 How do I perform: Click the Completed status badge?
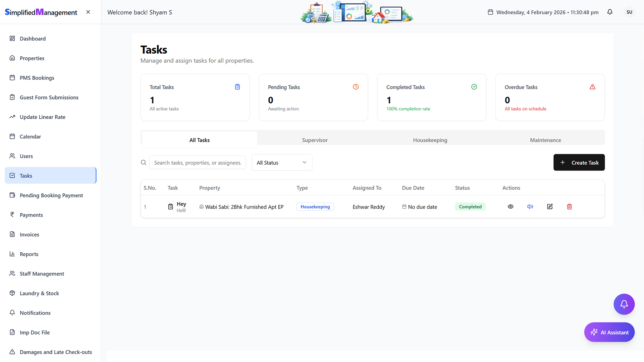coord(470,207)
